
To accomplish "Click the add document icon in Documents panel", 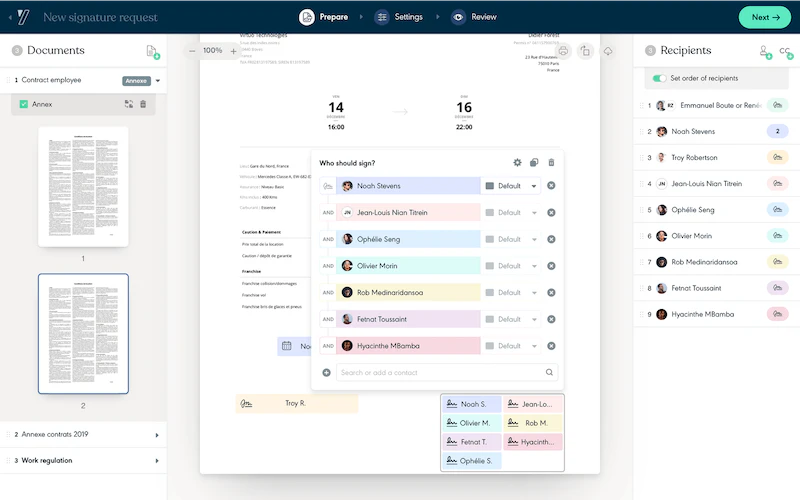I will click(x=153, y=52).
